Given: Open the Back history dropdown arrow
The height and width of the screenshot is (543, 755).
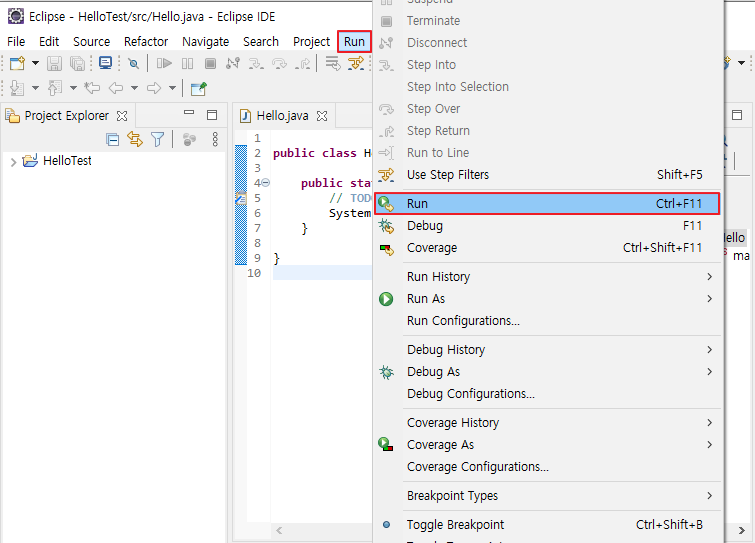Looking at the screenshot, I should click(134, 88).
